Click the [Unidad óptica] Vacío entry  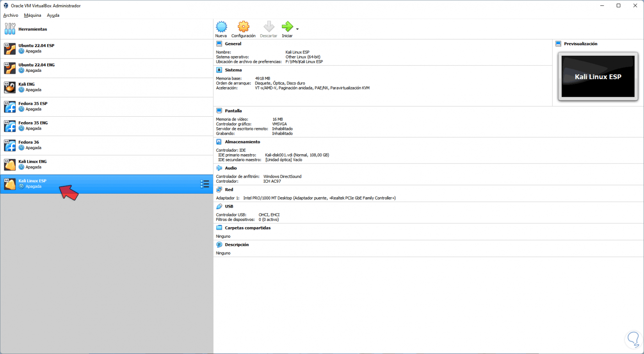(x=284, y=160)
